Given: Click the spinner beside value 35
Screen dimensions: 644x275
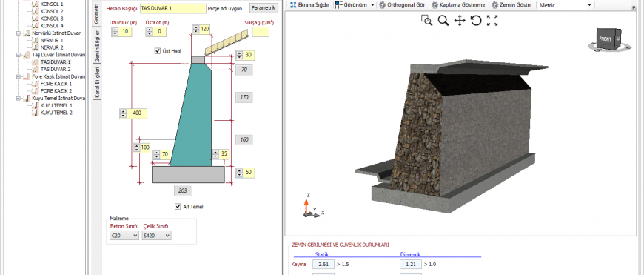Looking at the screenshot, I should click(215, 155).
